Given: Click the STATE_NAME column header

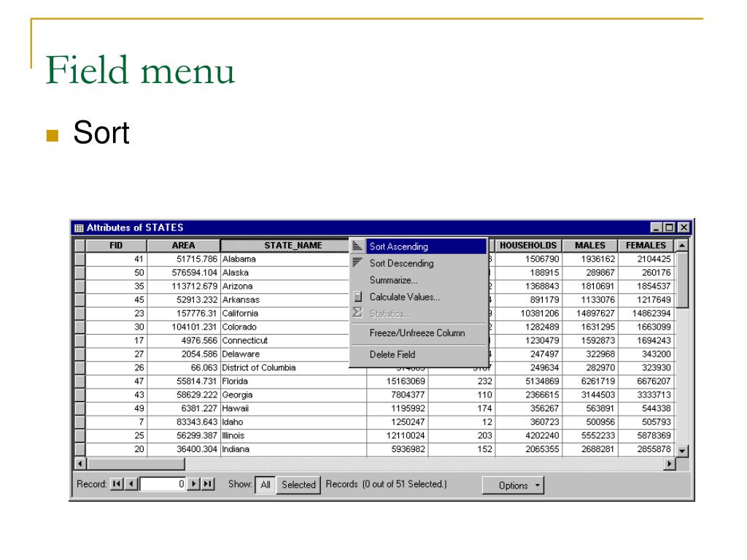Looking at the screenshot, I should pos(285,245).
